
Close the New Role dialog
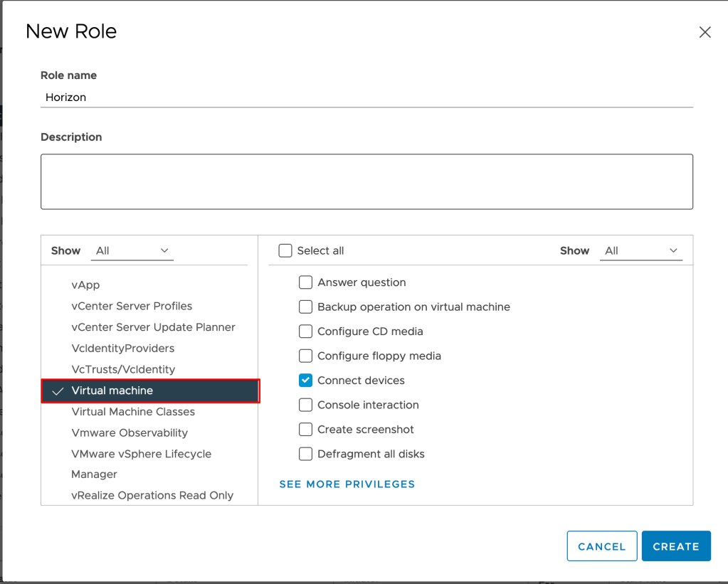705,32
